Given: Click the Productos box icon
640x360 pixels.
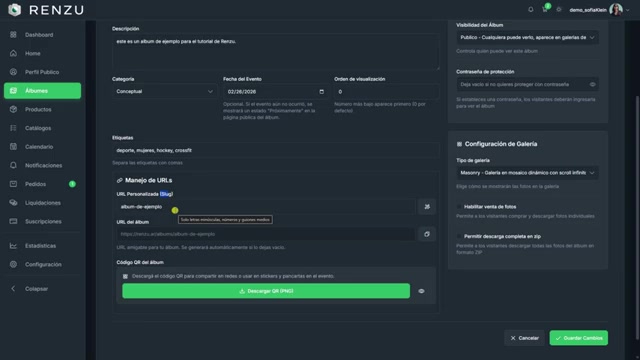Looking at the screenshot, I should (x=13, y=109).
